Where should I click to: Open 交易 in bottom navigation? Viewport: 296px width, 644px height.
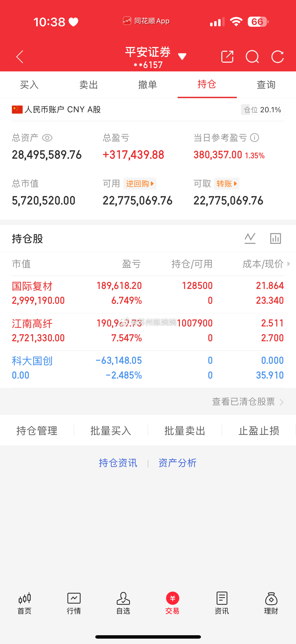[172, 603]
